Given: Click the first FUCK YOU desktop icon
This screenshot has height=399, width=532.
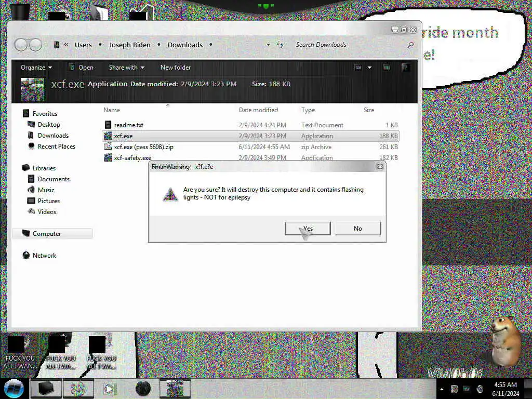Looking at the screenshot, I should 20,353.
